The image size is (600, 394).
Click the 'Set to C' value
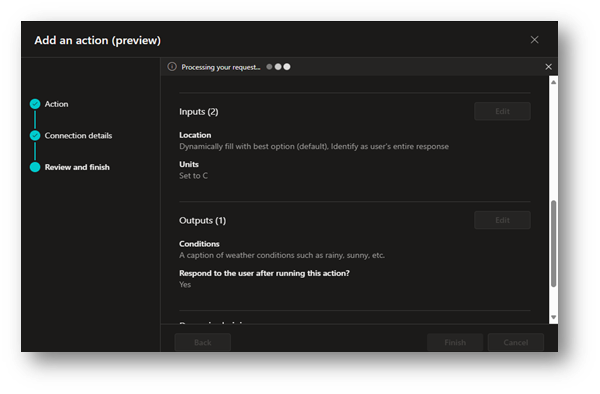[193, 176]
